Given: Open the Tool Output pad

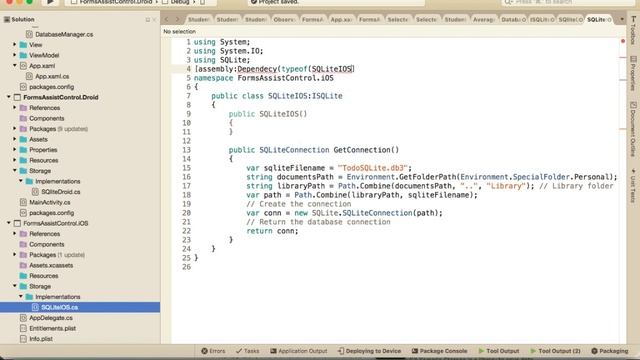Looking at the screenshot, I should [x=499, y=351].
